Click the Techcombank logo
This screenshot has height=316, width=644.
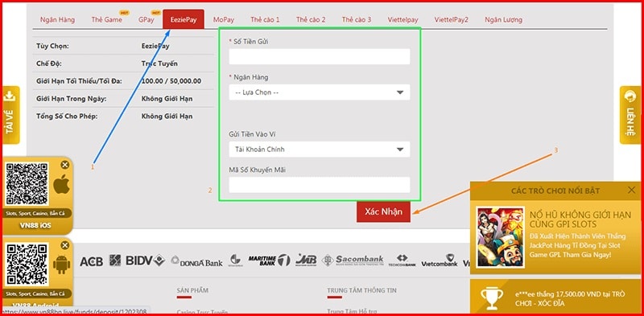coord(402,261)
